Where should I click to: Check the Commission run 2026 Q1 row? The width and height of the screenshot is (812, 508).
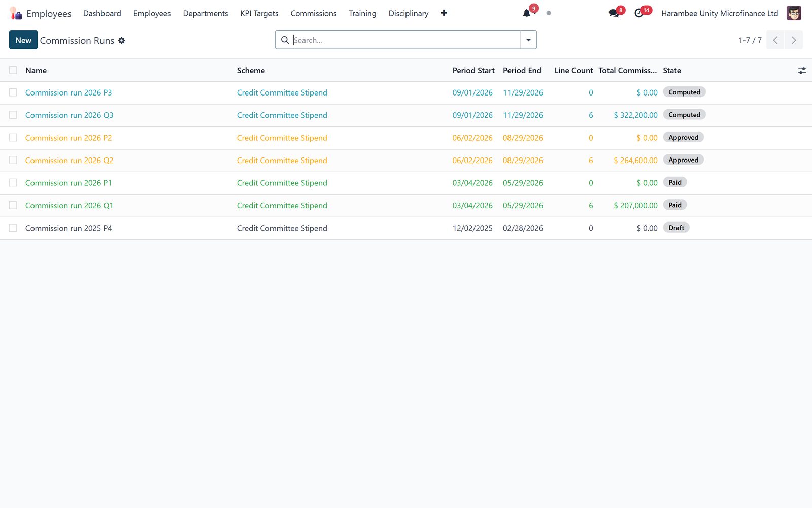(x=13, y=205)
